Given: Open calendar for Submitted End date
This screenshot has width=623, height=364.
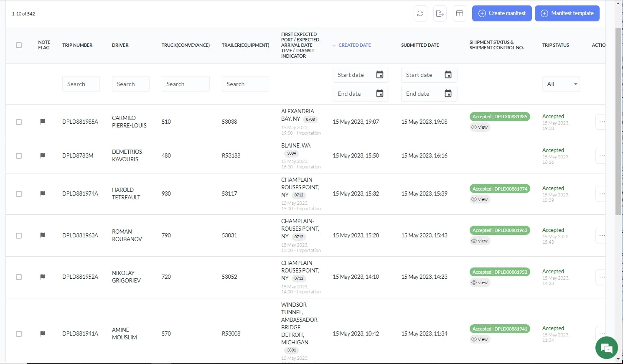Looking at the screenshot, I should click(x=448, y=94).
